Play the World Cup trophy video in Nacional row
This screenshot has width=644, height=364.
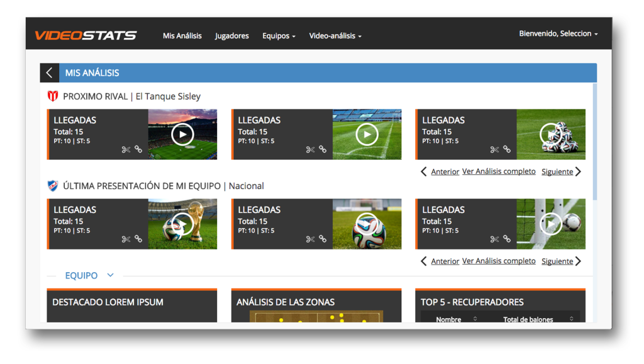pyautogui.click(x=182, y=224)
